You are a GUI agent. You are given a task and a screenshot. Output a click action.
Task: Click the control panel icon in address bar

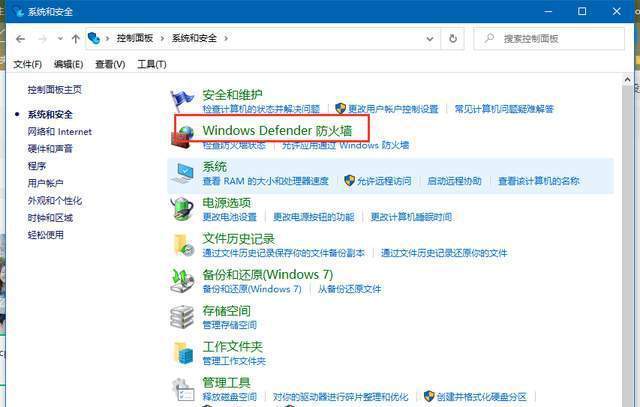pyautogui.click(x=94, y=38)
